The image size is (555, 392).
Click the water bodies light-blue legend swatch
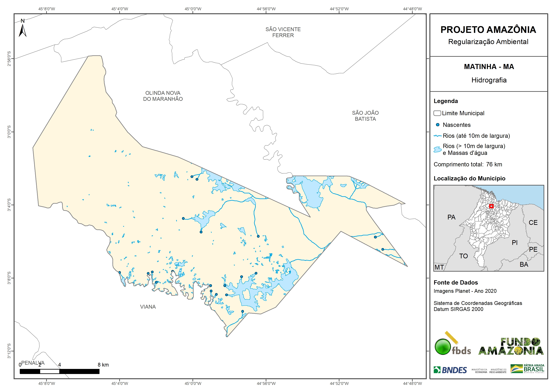pos(437,149)
